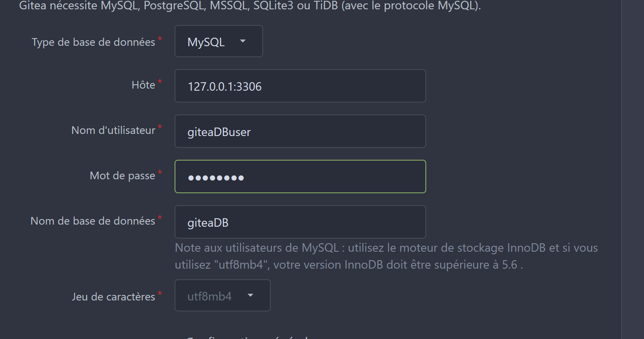Viewport: 644px width, 339px height.
Task: Click the red asterisk beside Mot de passe
Action: (x=160, y=172)
